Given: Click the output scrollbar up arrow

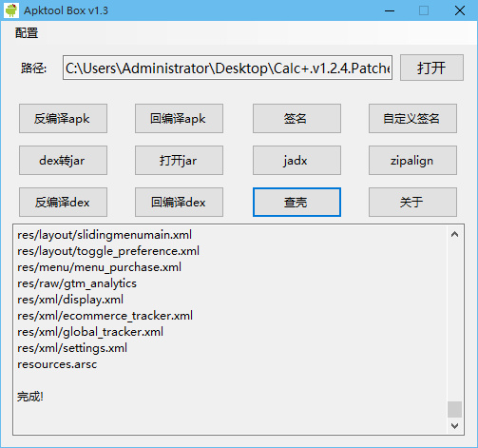Looking at the screenshot, I should (454, 234).
